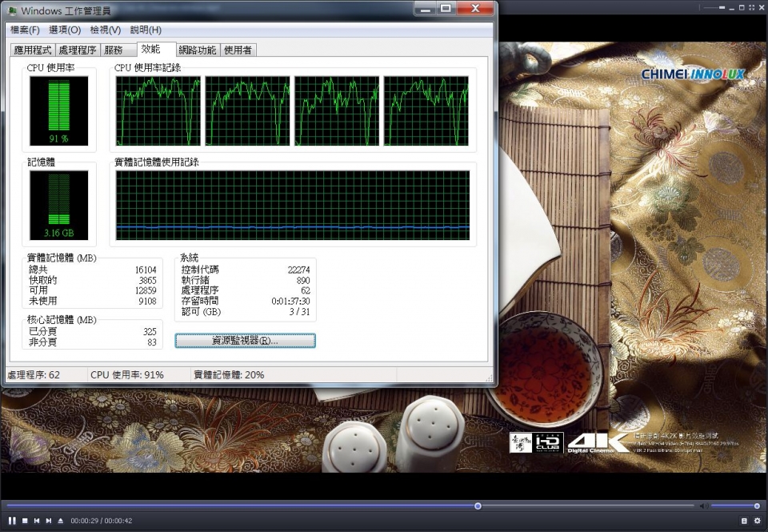Click the playback time display 00:00:29
768x532 pixels.
pos(84,521)
